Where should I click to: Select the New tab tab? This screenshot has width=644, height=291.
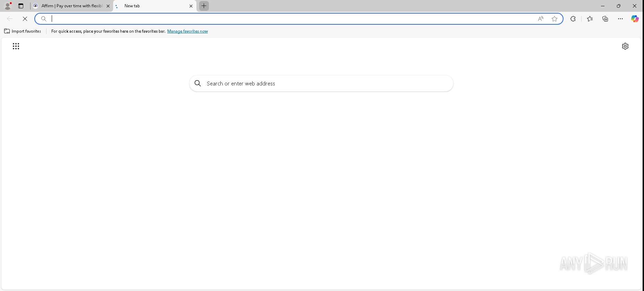click(155, 6)
